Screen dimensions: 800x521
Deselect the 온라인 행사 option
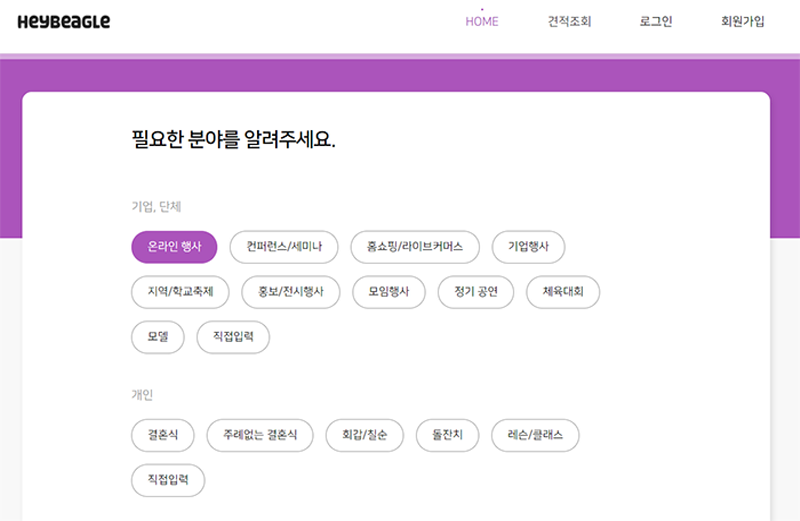click(174, 246)
